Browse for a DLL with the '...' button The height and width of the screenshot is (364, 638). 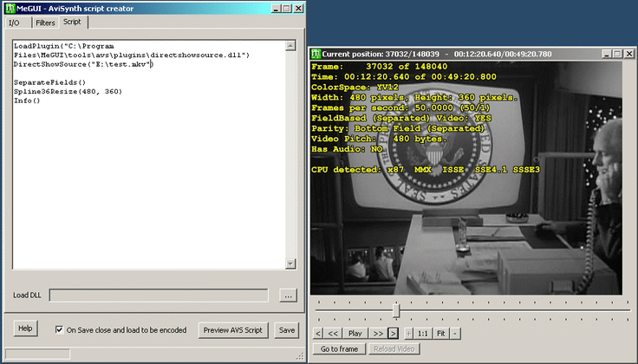coord(288,296)
